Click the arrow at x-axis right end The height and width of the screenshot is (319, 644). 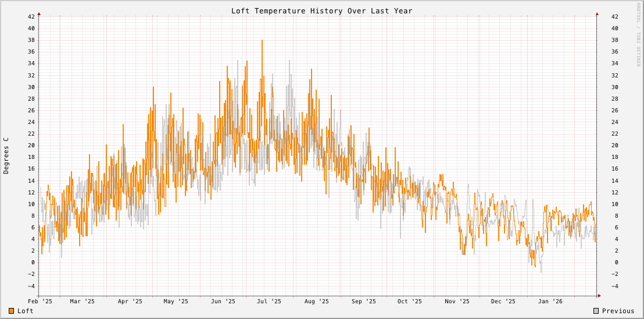click(x=599, y=296)
